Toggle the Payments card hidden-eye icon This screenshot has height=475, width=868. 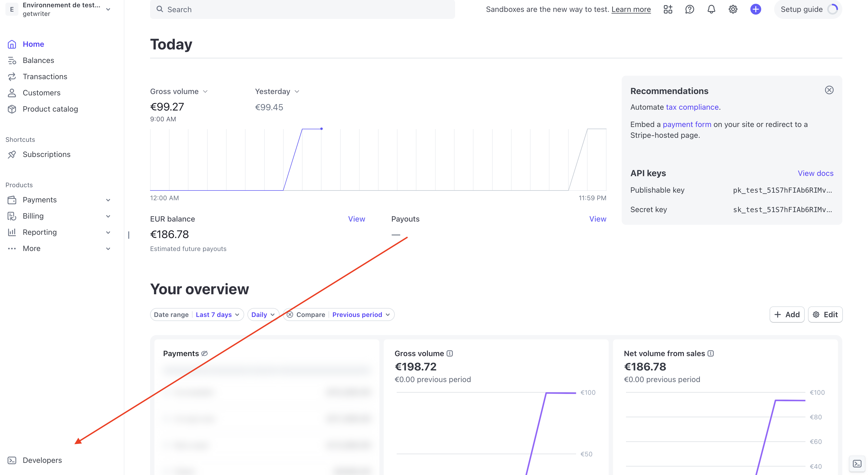204,353
